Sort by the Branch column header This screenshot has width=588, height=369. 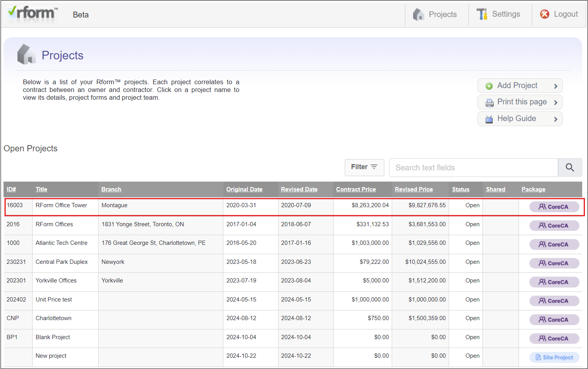tap(111, 189)
